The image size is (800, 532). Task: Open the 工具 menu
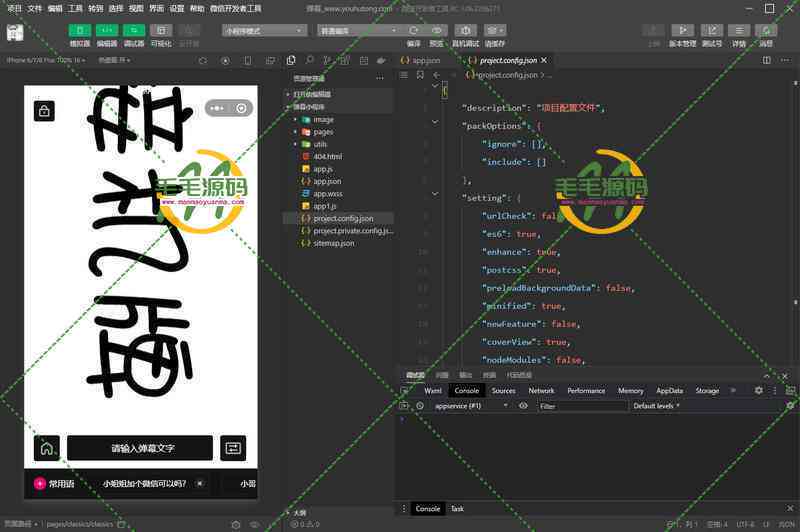(75, 9)
